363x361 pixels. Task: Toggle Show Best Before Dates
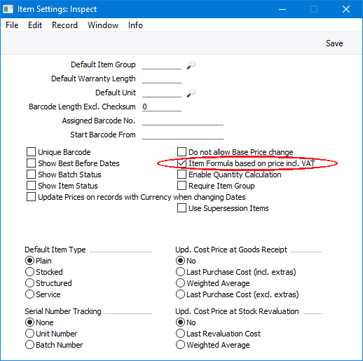(x=31, y=163)
